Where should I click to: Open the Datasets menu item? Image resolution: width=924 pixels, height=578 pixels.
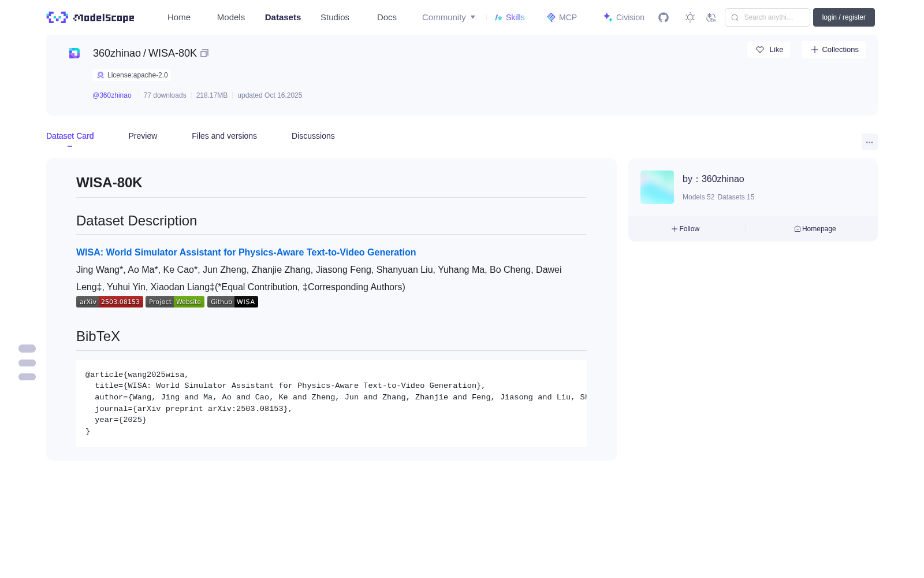283,17
